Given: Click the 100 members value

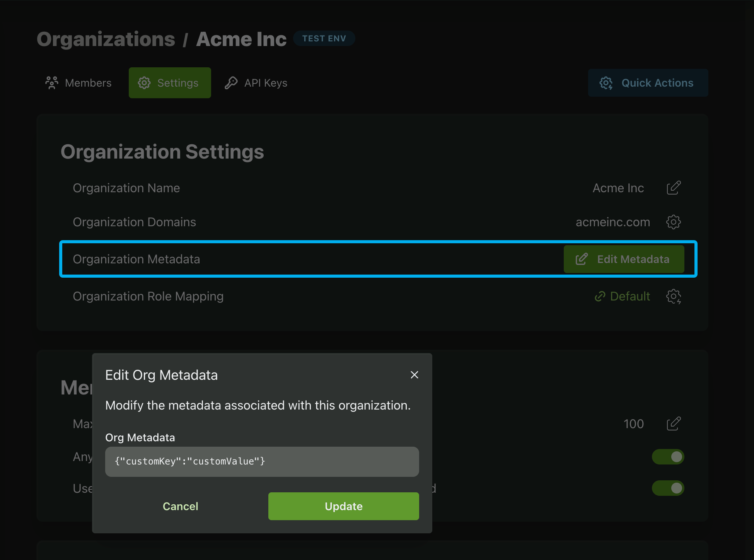Looking at the screenshot, I should point(634,424).
